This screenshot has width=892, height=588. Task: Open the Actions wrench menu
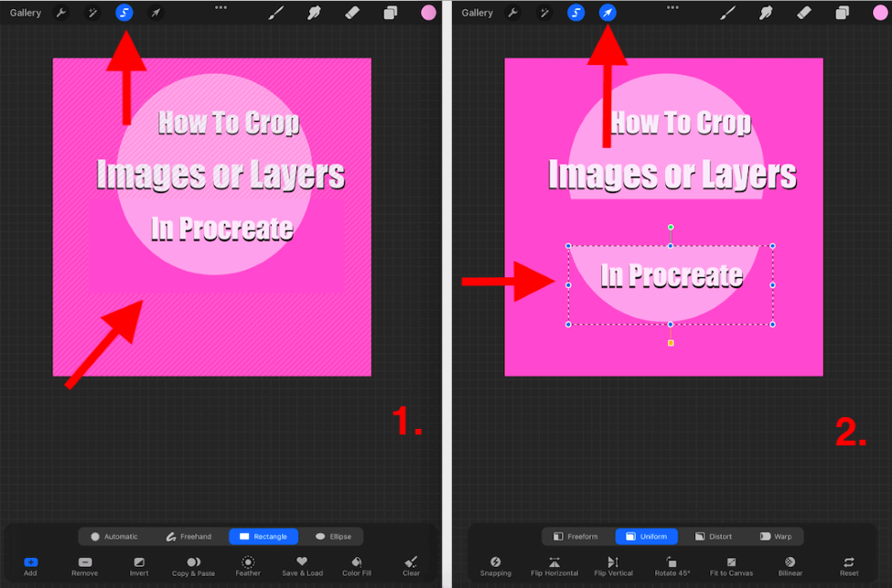point(61,13)
